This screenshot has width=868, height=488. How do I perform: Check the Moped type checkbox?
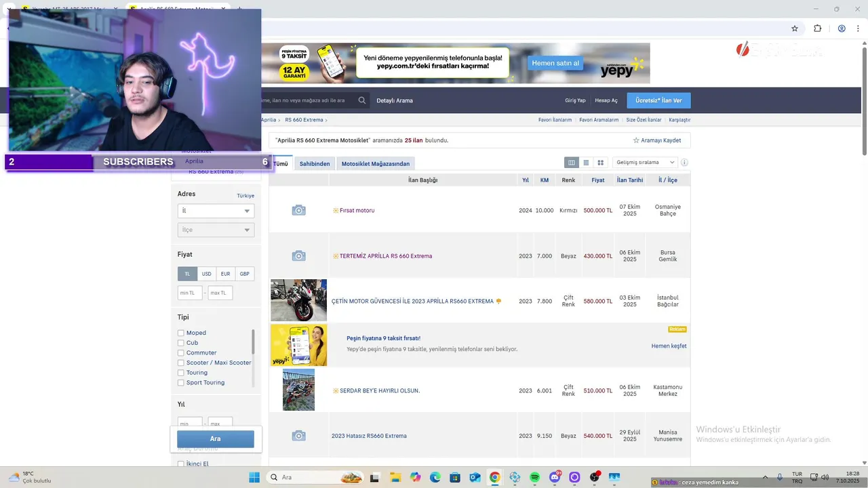pyautogui.click(x=181, y=333)
